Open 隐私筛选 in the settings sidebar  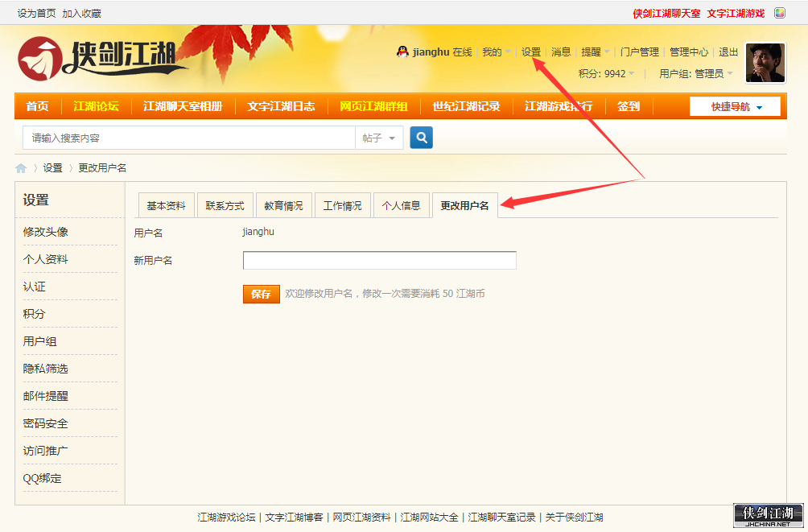tap(46, 369)
